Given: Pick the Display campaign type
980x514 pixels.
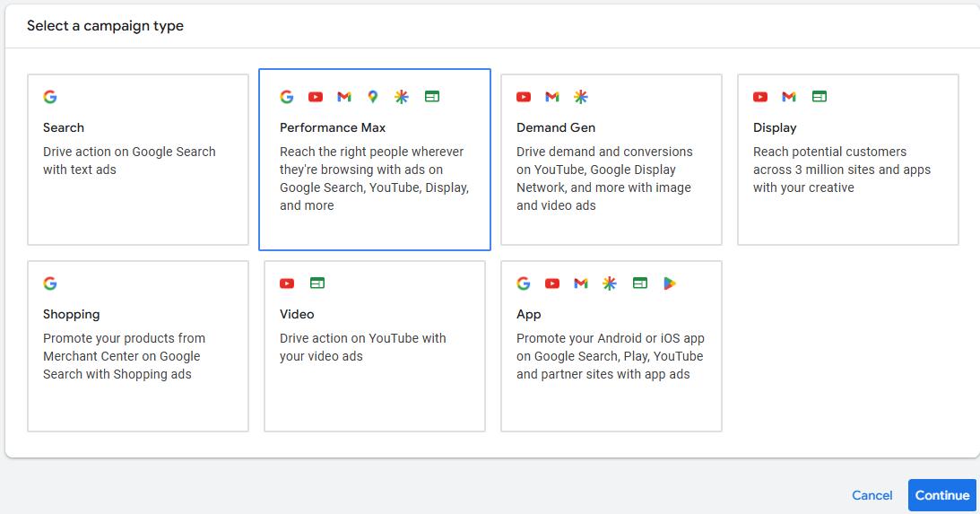Looking at the screenshot, I should pyautogui.click(x=848, y=160).
